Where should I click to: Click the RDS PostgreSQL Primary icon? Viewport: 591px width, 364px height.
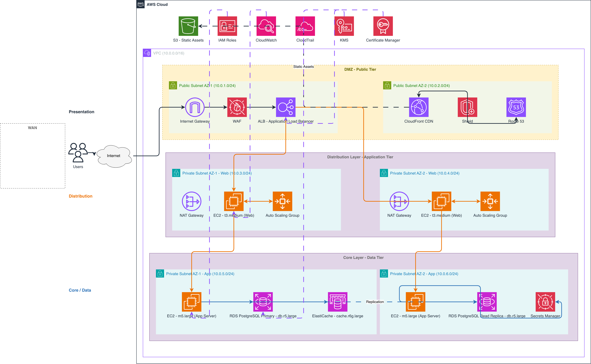pyautogui.click(x=263, y=302)
